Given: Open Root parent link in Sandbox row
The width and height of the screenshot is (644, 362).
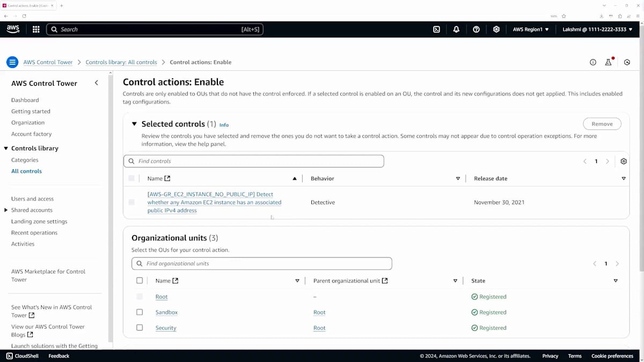Looking at the screenshot, I should pyautogui.click(x=319, y=312).
